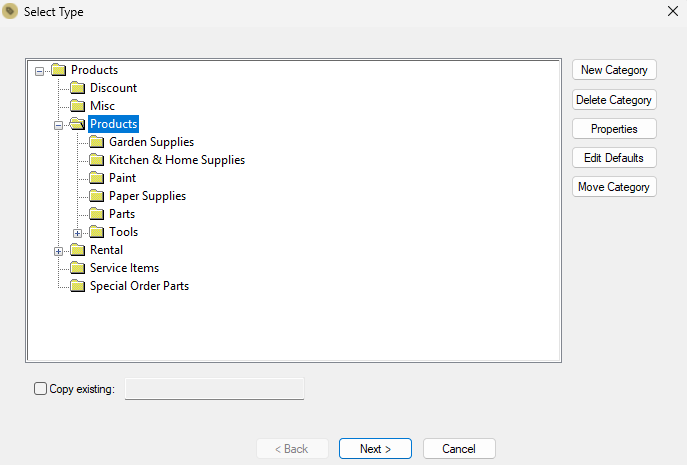
Task: Select Kitchen & Home Supplies category
Action: (x=177, y=160)
